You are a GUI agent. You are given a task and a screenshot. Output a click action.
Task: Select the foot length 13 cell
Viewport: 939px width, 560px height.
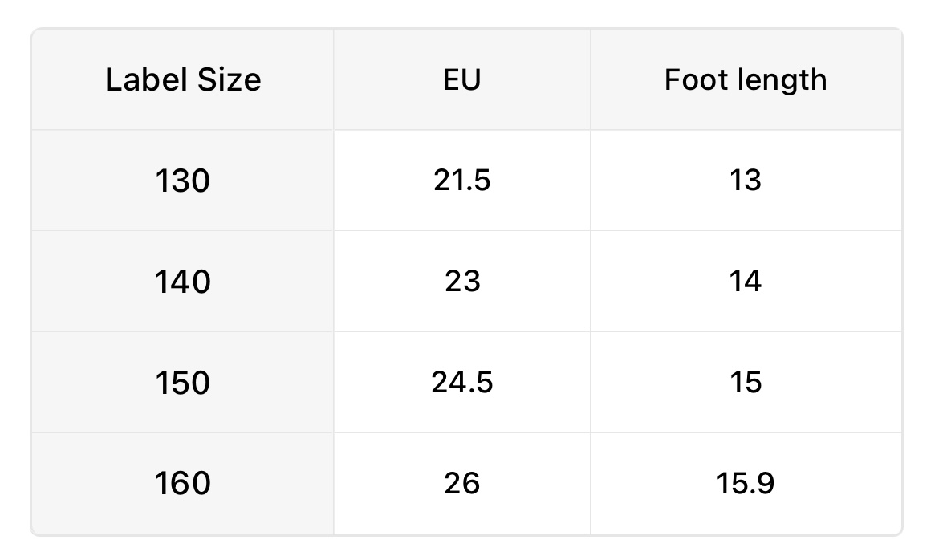[x=746, y=181]
